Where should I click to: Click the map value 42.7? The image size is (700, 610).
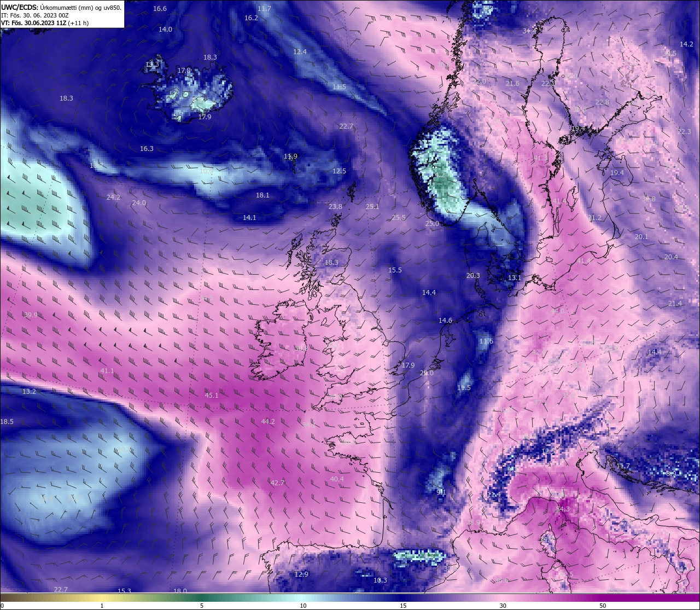pos(277,483)
